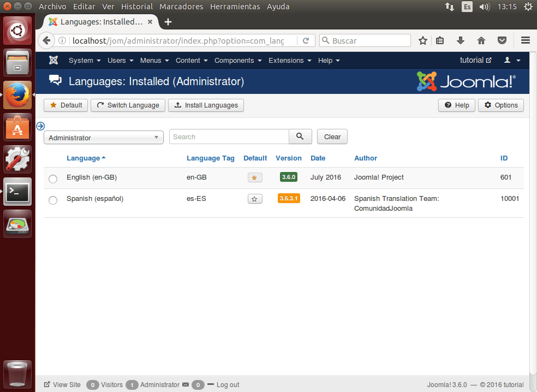
Task: Open the Pocket icon in toolbar
Action: (502, 41)
